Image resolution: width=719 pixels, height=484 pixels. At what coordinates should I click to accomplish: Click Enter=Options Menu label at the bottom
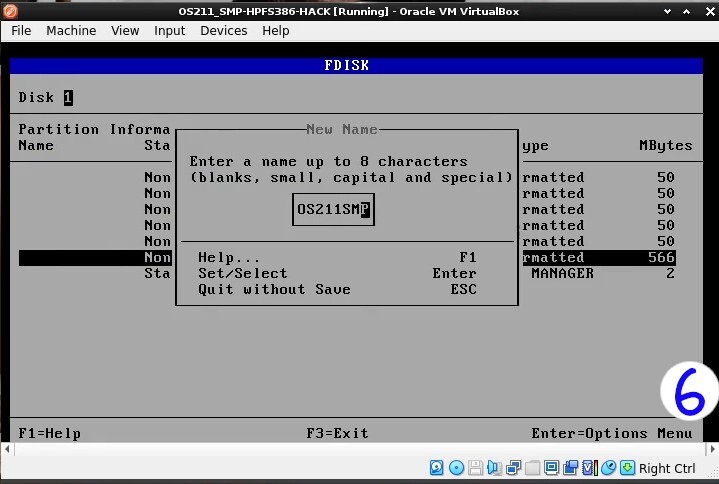point(612,433)
